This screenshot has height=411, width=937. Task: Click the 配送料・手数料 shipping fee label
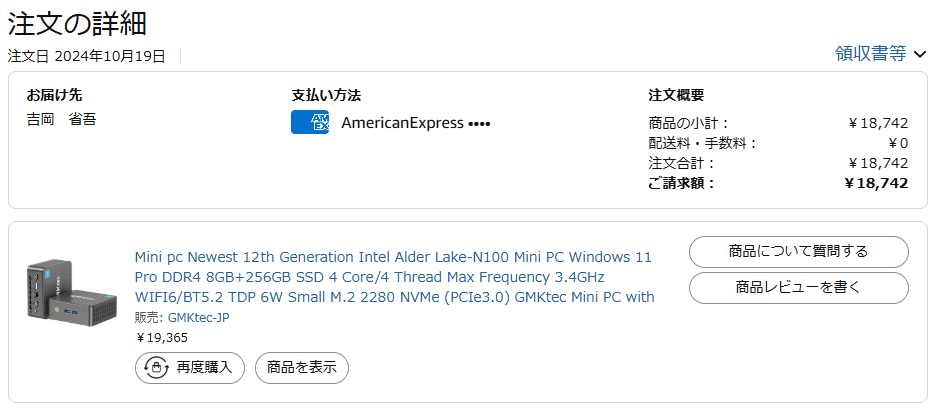[x=702, y=143]
